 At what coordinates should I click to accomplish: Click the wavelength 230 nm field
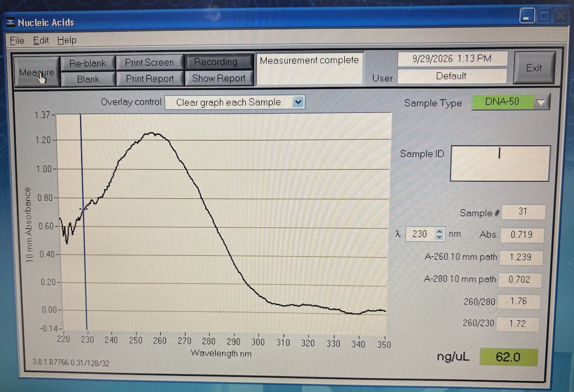[x=419, y=235]
